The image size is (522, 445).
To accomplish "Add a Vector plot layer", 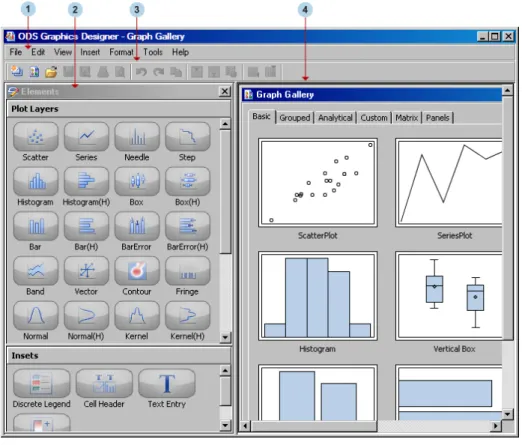I will [x=86, y=270].
